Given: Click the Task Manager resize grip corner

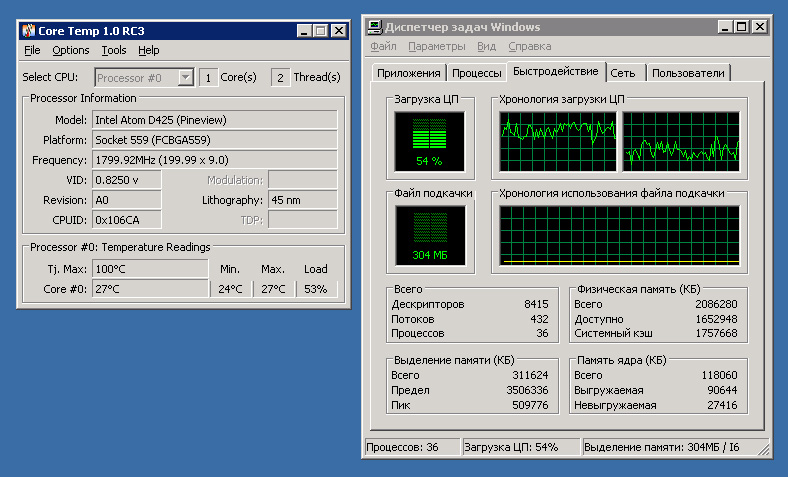Looking at the screenshot, I should coord(764,448).
